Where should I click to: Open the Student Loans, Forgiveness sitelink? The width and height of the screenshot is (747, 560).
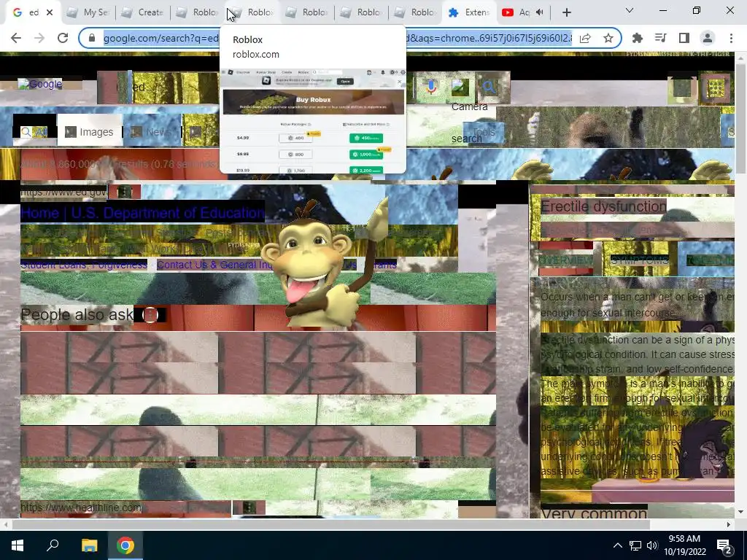pos(84,265)
